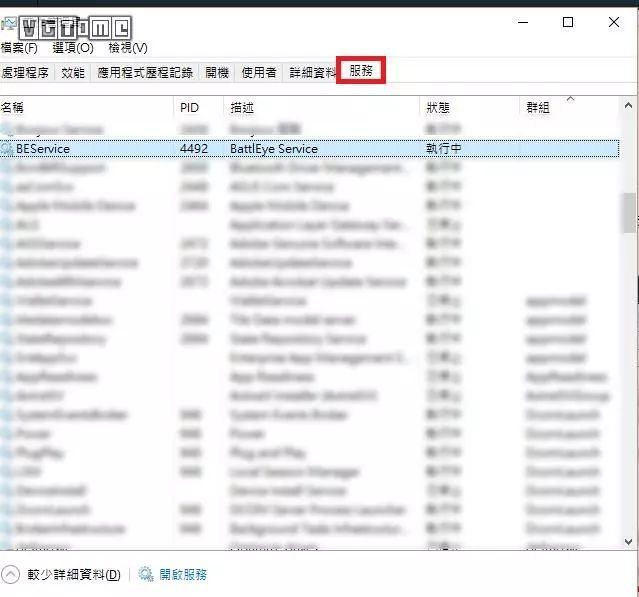This screenshot has width=639, height=597.
Task: Open the 檔案(F) menu
Action: point(19,48)
